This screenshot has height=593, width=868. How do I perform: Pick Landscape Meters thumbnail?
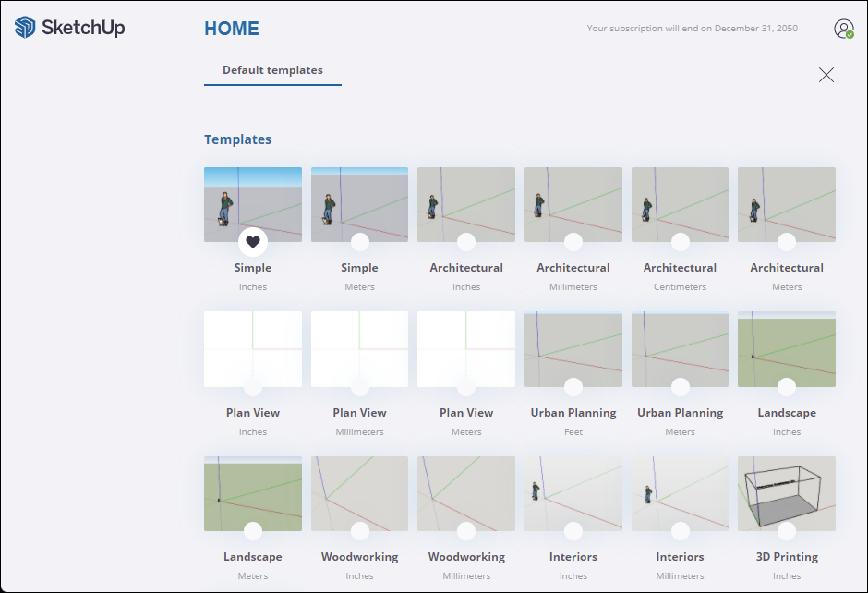[253, 492]
